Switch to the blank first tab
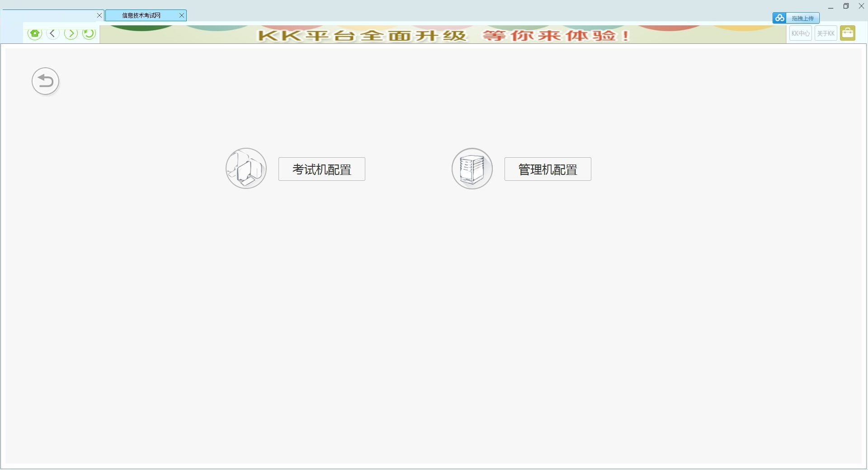The width and height of the screenshot is (868, 470). click(x=49, y=15)
